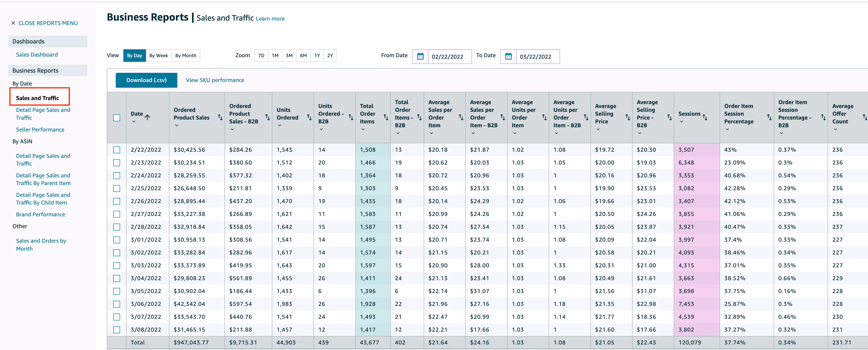Switch view to By Week
Screen dimensions: 868x350
158,55
